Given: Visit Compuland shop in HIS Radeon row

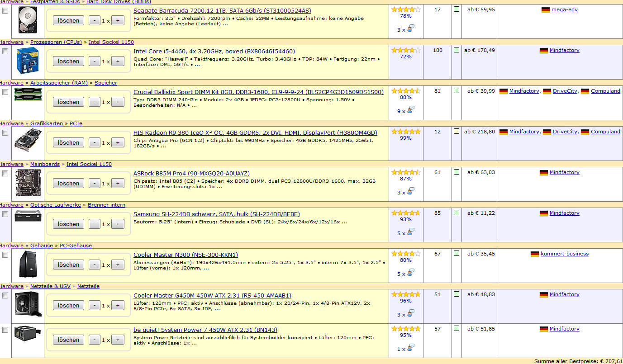Looking at the screenshot, I should tap(605, 132).
